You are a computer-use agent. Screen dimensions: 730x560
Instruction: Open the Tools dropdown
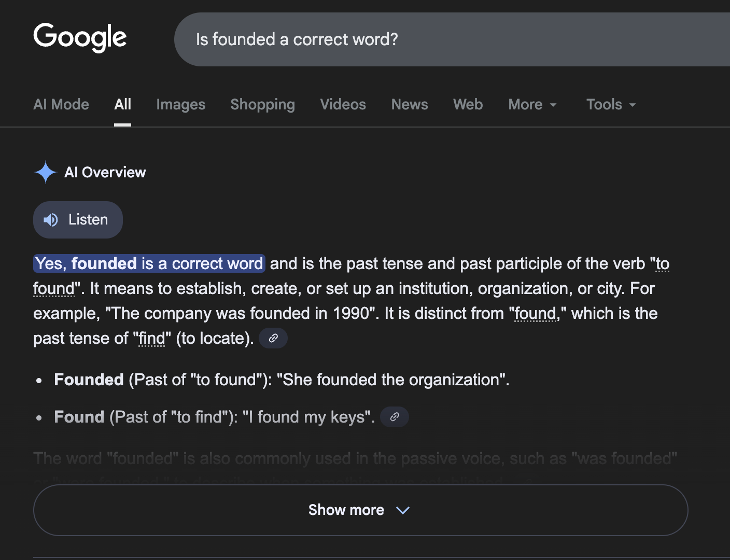tap(611, 104)
